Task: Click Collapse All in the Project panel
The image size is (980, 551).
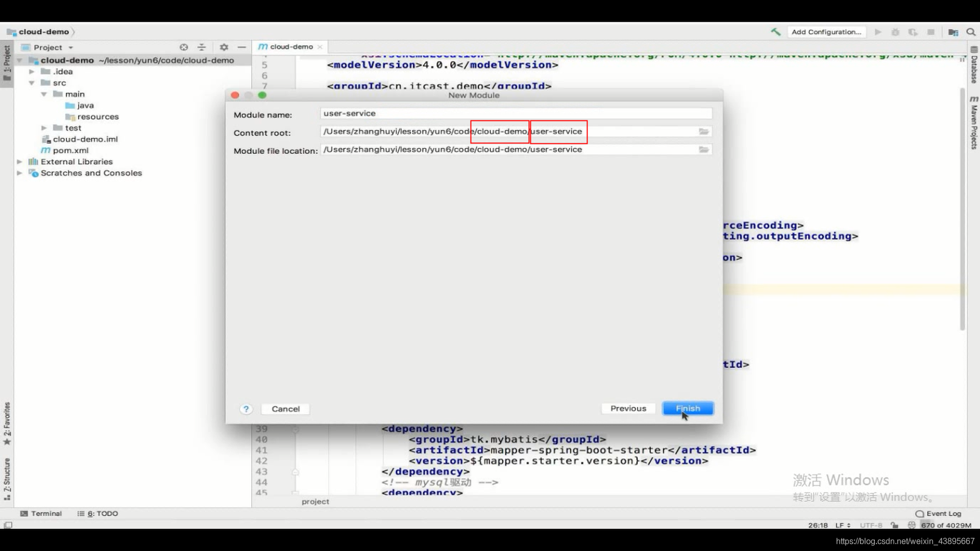Action: click(202, 47)
